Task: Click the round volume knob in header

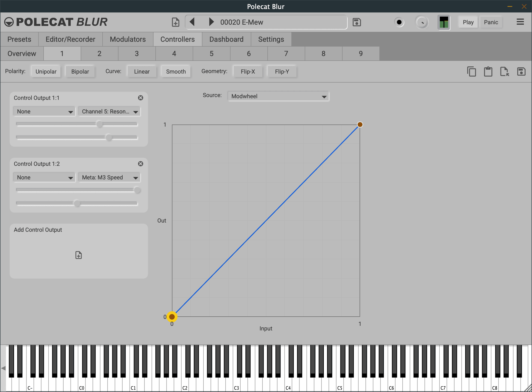Action: point(422,22)
